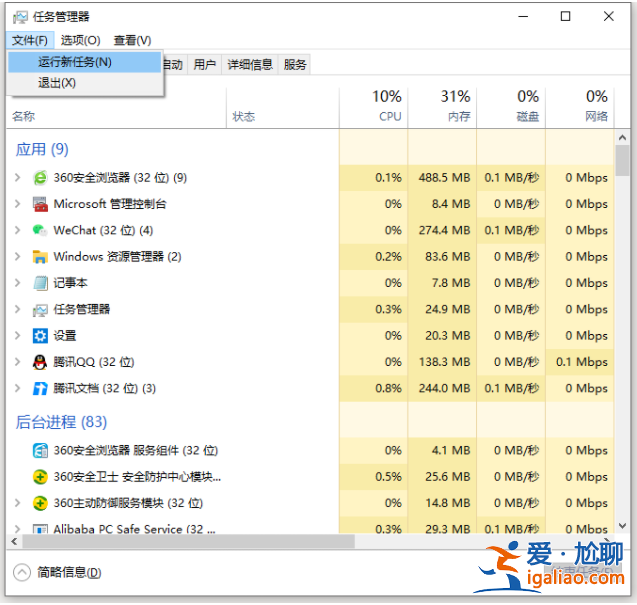Click the 腾讯文档 app icon

pyautogui.click(x=40, y=389)
